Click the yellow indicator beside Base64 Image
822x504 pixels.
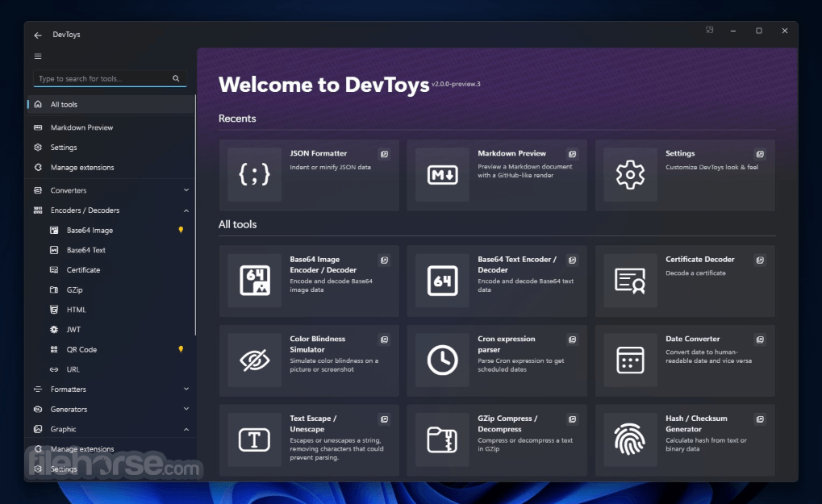[x=181, y=230]
